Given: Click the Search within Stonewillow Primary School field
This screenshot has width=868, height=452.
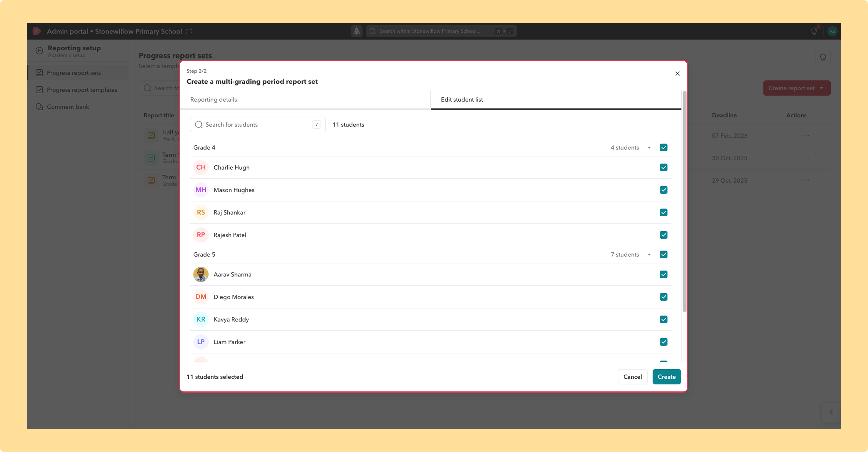Looking at the screenshot, I should [x=441, y=31].
